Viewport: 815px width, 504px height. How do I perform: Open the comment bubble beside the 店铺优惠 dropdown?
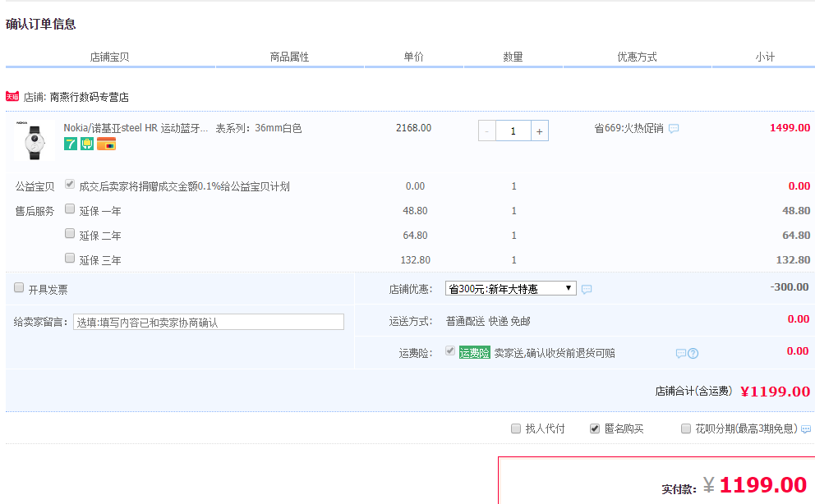(x=587, y=289)
